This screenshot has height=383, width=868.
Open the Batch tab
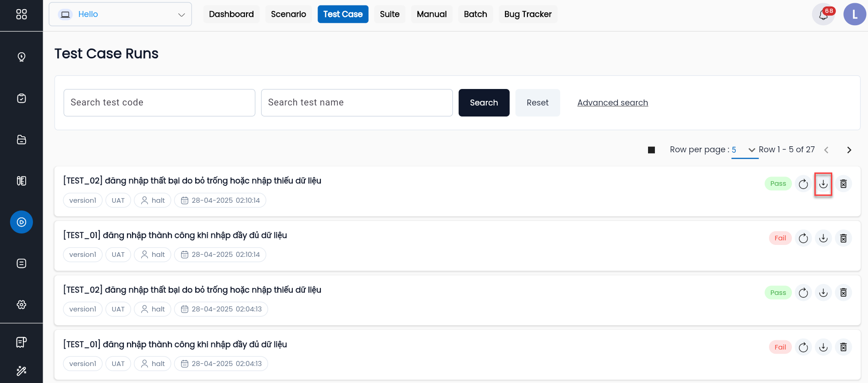[475, 14]
